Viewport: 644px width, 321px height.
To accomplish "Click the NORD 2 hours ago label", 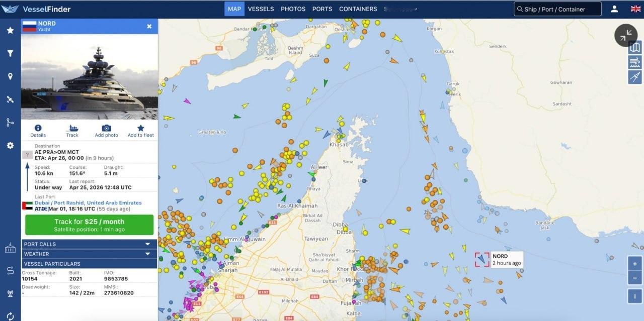I will tap(507, 260).
